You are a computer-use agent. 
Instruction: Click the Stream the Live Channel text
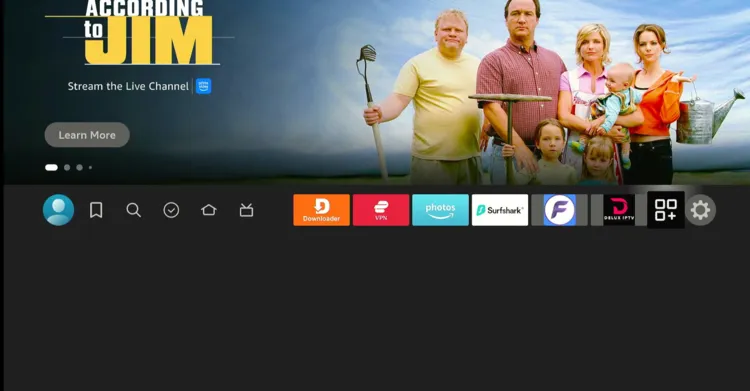tap(128, 86)
